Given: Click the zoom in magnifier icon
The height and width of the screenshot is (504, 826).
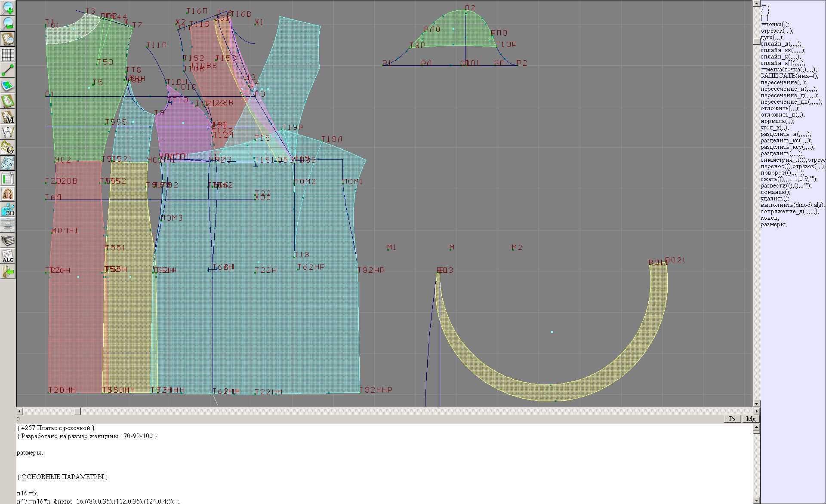Looking at the screenshot, I should click(8, 8).
